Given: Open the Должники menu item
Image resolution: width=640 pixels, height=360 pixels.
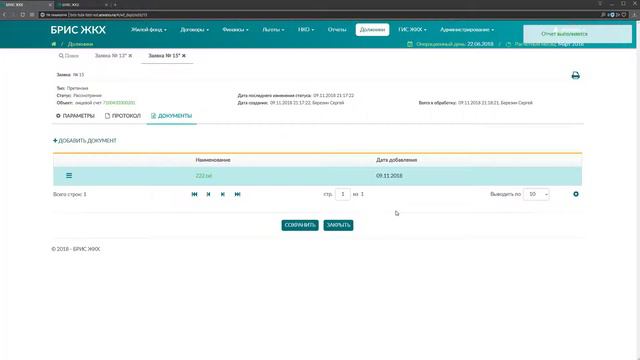Looking at the screenshot, I should 372,30.
